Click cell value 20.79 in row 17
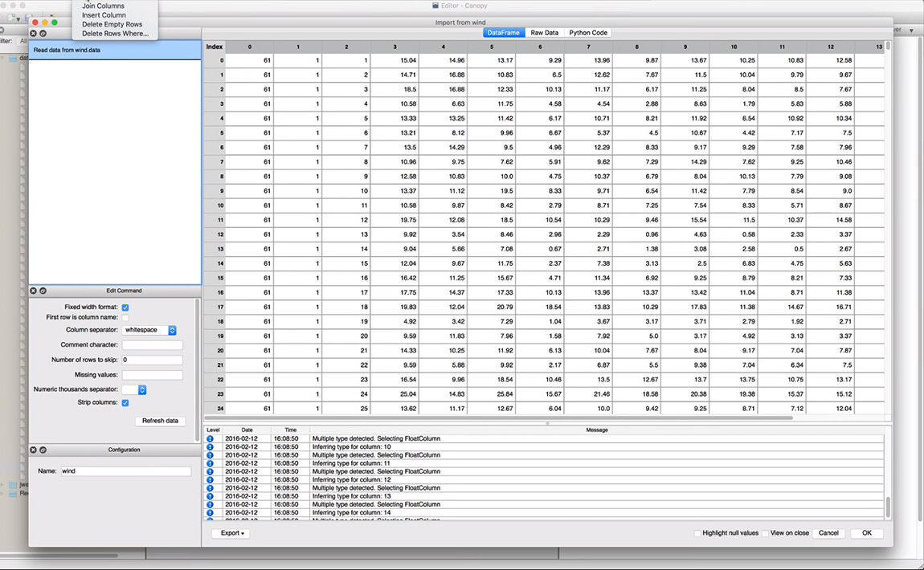This screenshot has width=924, height=570. 492,307
